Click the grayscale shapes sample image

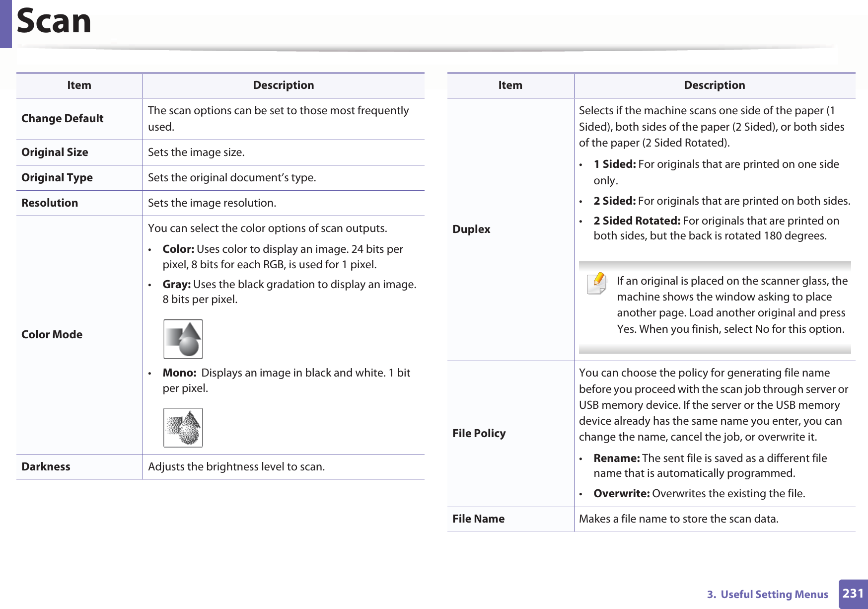click(183, 339)
